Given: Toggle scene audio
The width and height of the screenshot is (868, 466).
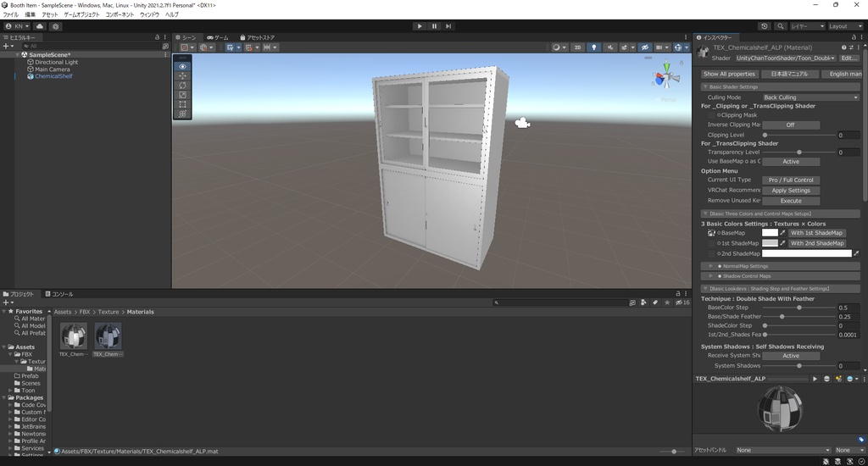Looking at the screenshot, I should 610,47.
